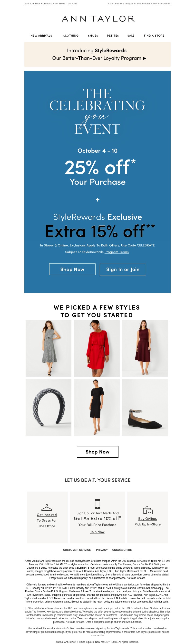
Task: Click the mobile phone icon for text alerts
Action: click(x=97, y=503)
